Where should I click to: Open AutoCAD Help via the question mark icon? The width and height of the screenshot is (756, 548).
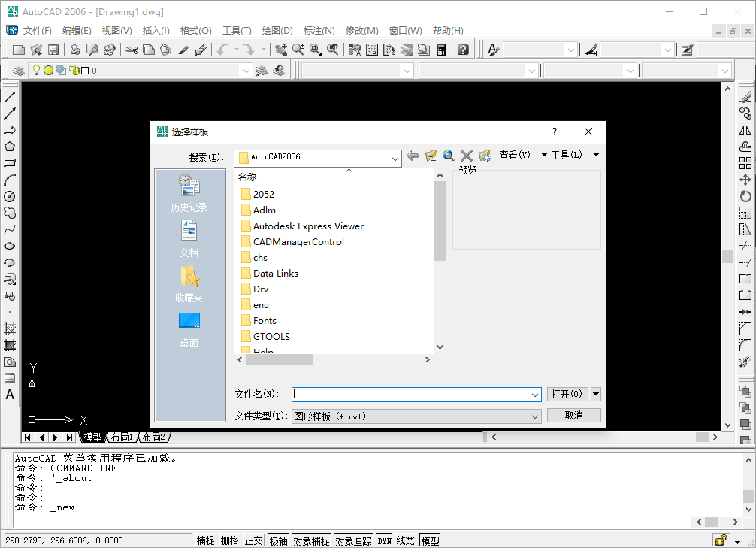[464, 50]
